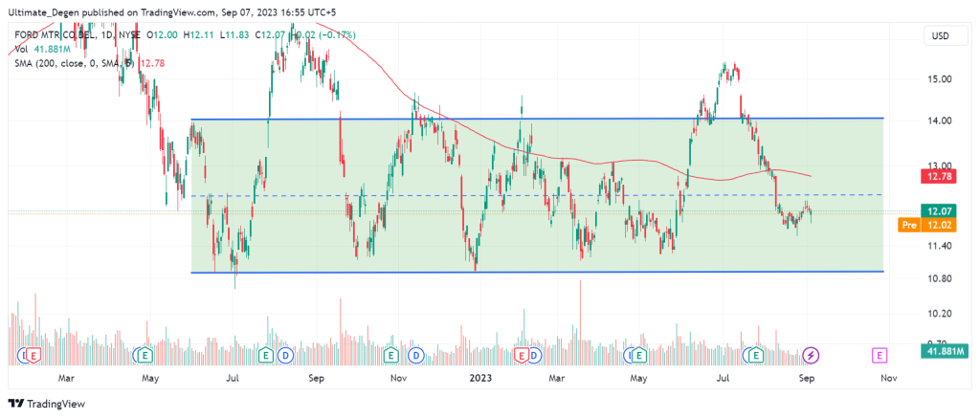Click the red earnings E marker after the 2023 label
This screenshot has height=418, width=980.
pyautogui.click(x=521, y=356)
